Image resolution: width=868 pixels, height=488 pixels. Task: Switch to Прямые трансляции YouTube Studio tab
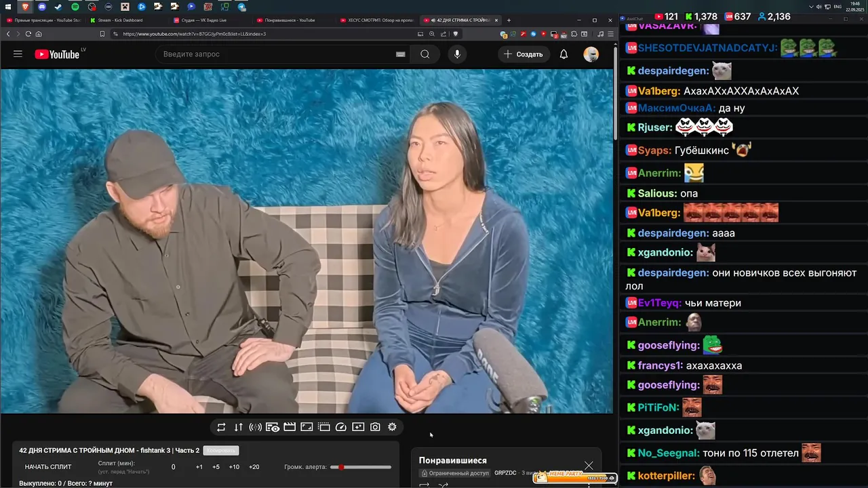tap(44, 20)
